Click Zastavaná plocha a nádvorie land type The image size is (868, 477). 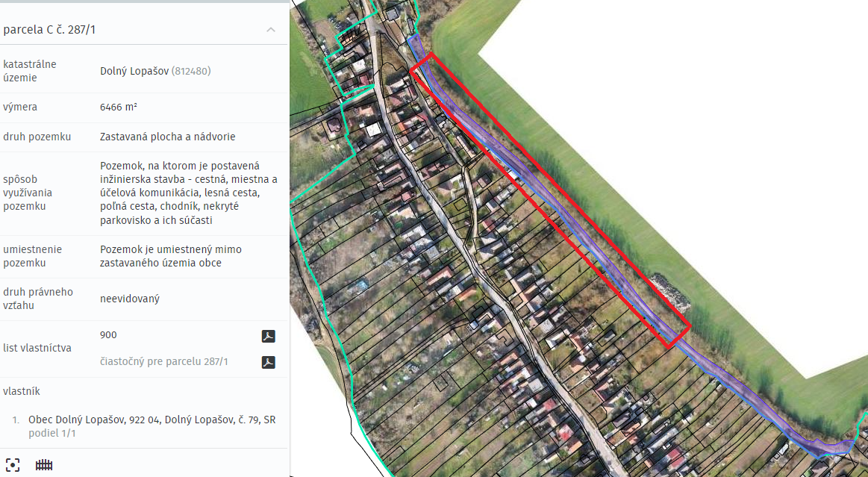click(167, 137)
